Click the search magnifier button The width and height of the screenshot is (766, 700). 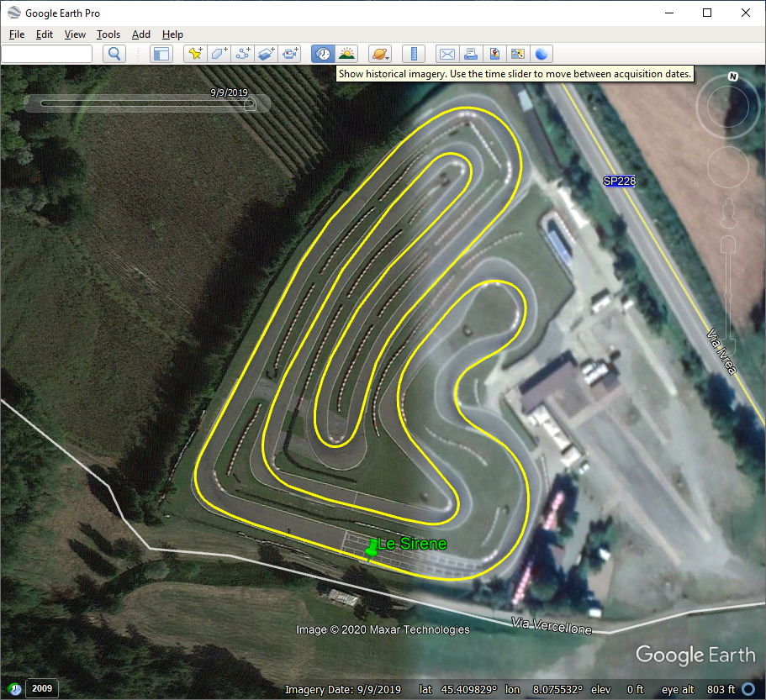[114, 54]
